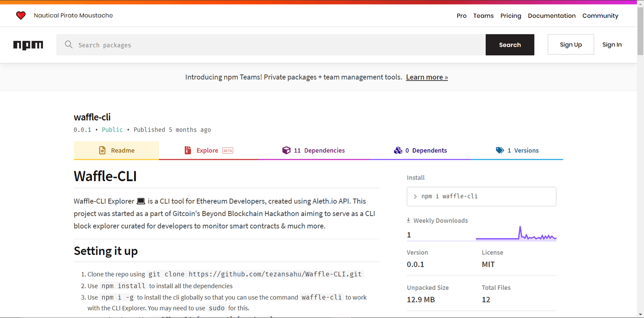Open the Community navigation link
Screen dimensions: 644x318
point(600,16)
